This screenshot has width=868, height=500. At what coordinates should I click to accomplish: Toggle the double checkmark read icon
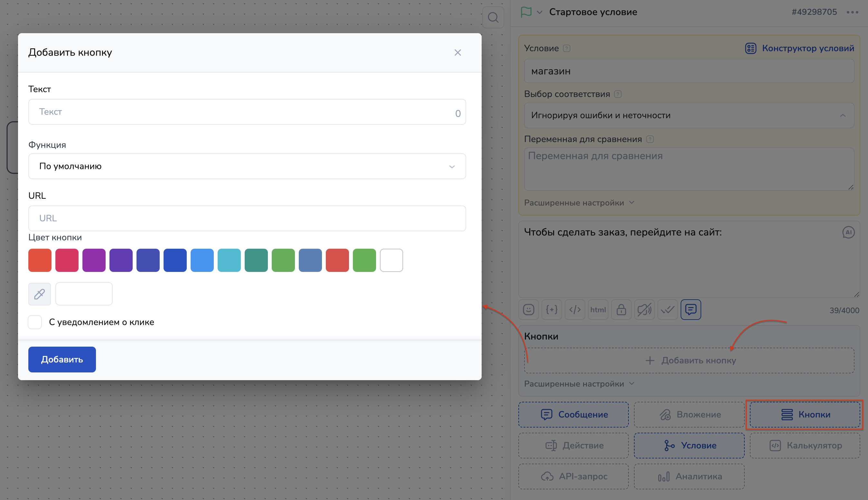(668, 310)
